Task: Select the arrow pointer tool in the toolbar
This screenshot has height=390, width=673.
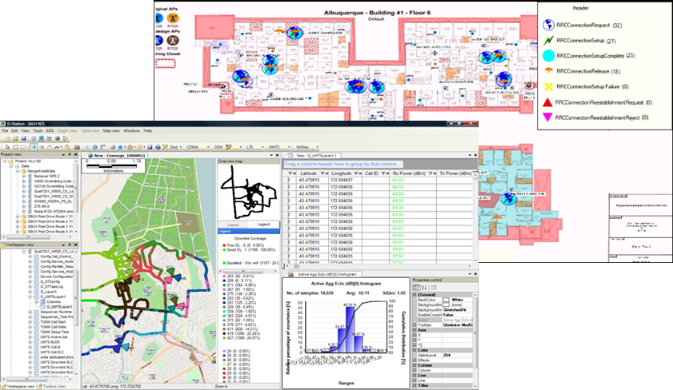Action: coord(7,147)
